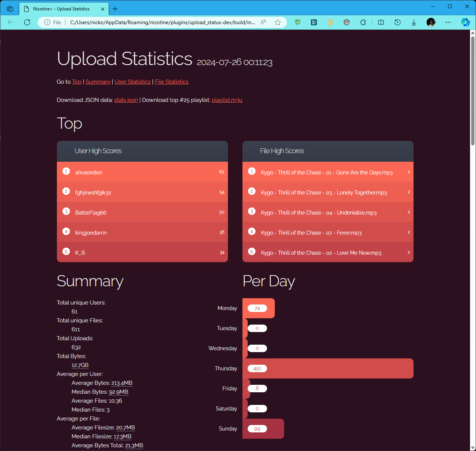Click the Sunday bar showing 99
Screen dimensions: 476x451
[263, 429]
